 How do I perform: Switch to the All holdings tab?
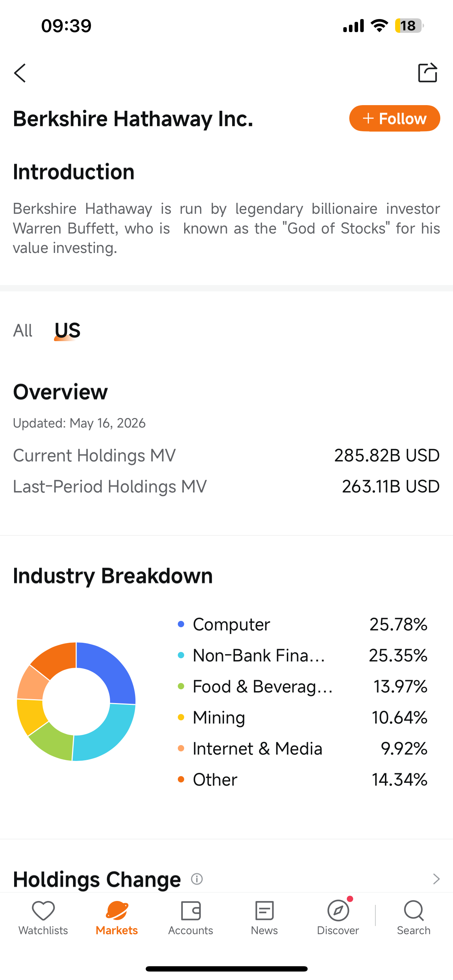(23, 330)
